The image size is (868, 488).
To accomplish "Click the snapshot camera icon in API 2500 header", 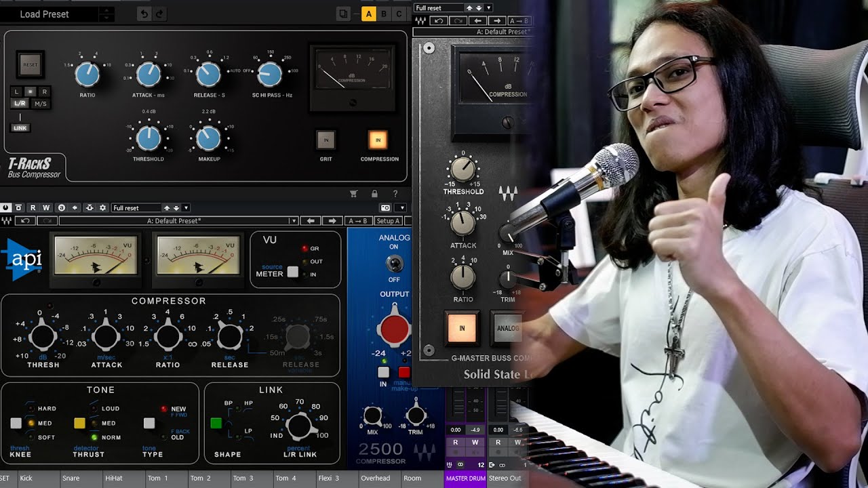I will [386, 207].
